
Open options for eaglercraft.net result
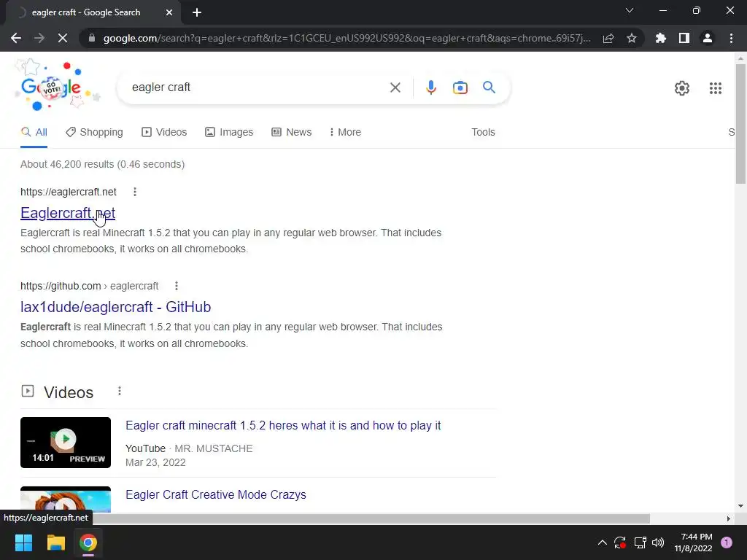coord(135,192)
